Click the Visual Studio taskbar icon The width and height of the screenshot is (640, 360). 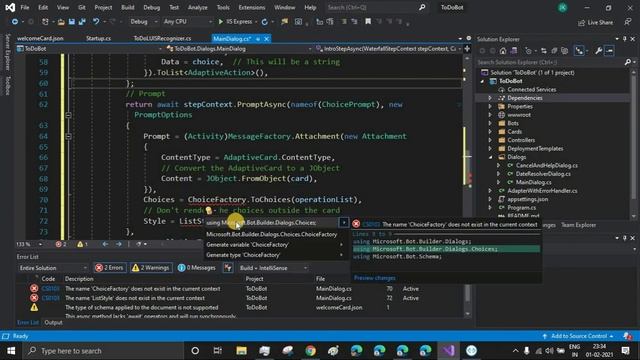point(448,351)
